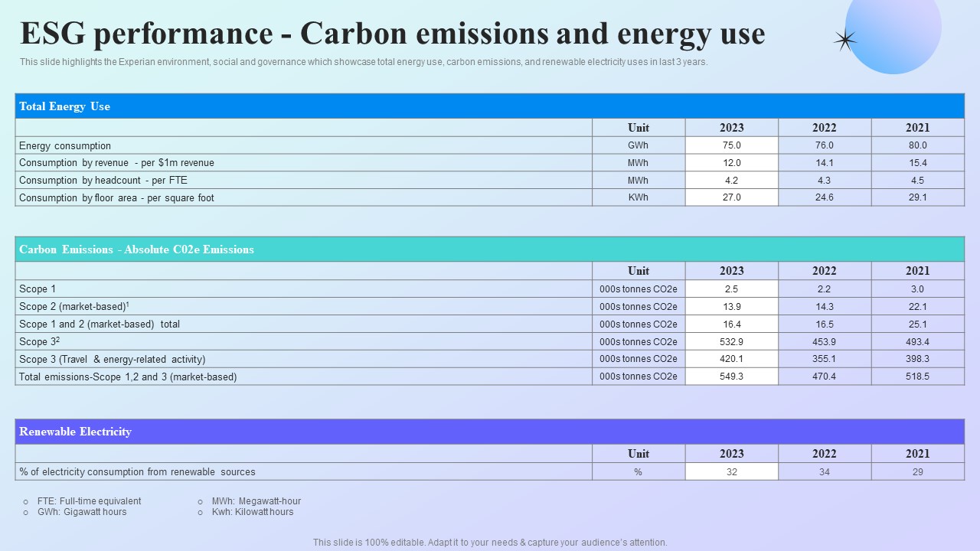
Task: Select the 493.4 Scope 3 value
Action: [x=918, y=341]
